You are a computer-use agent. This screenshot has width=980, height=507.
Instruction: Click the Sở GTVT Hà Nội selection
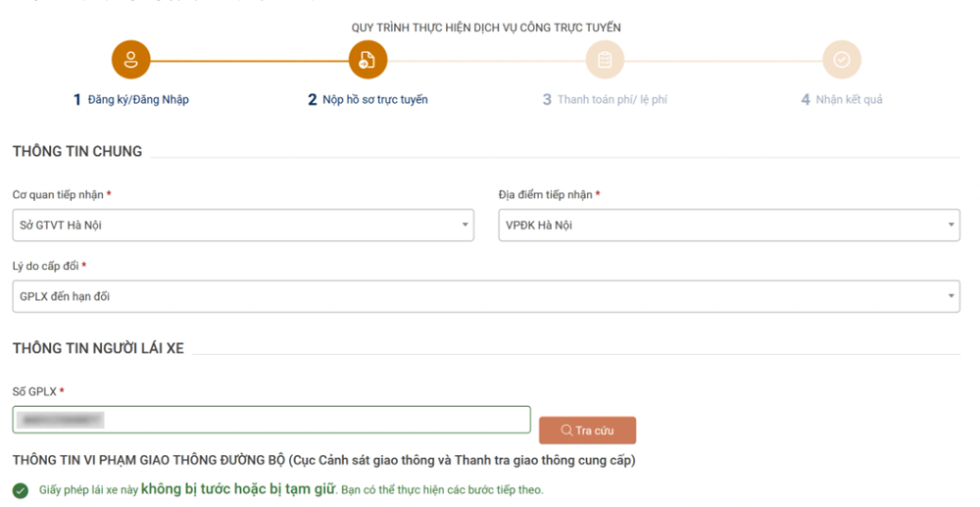(x=62, y=226)
